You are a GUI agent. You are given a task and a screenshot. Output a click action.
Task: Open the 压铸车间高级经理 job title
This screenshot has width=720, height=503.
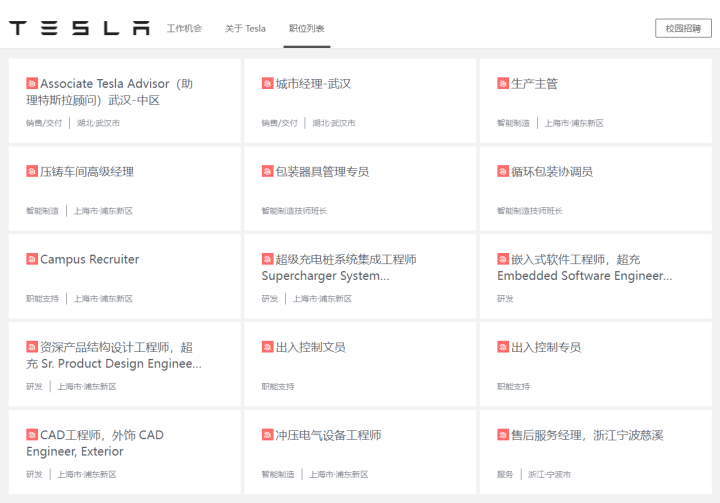(x=87, y=172)
